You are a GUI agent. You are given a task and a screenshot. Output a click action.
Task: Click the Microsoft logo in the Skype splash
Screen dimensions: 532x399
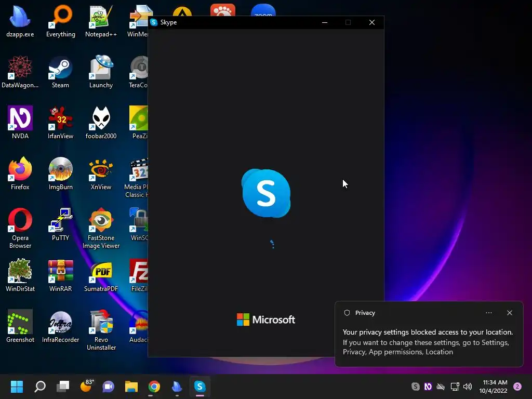point(265,320)
